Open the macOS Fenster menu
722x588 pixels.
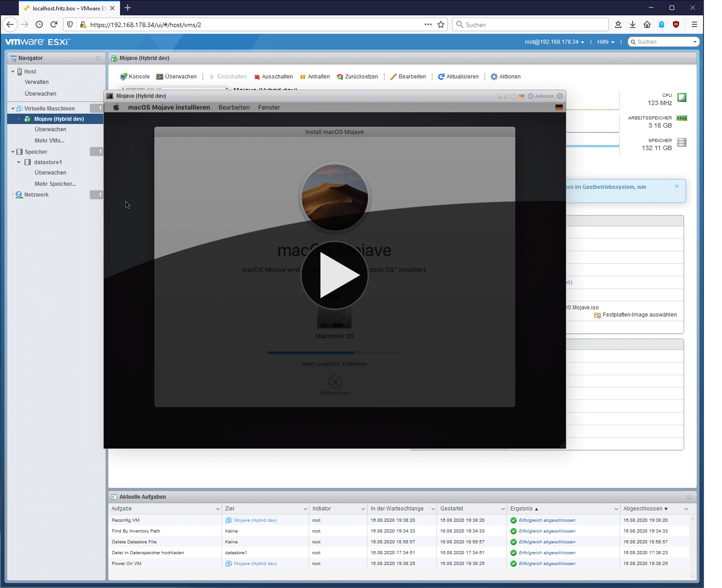[269, 107]
